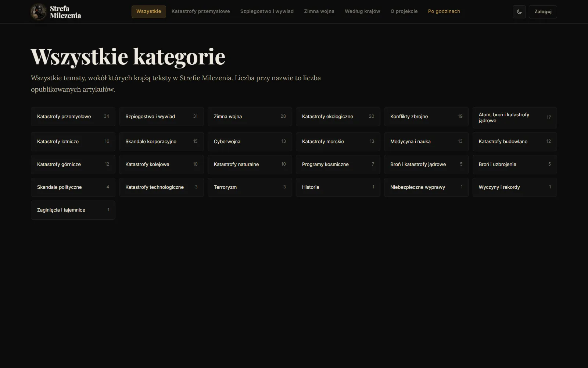Click the Zaloguj login button

(543, 12)
